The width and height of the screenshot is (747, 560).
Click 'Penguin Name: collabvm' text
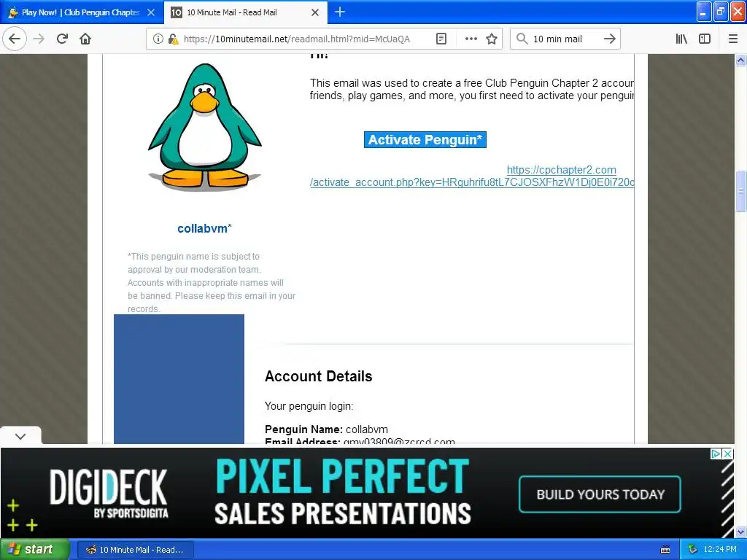[326, 429]
